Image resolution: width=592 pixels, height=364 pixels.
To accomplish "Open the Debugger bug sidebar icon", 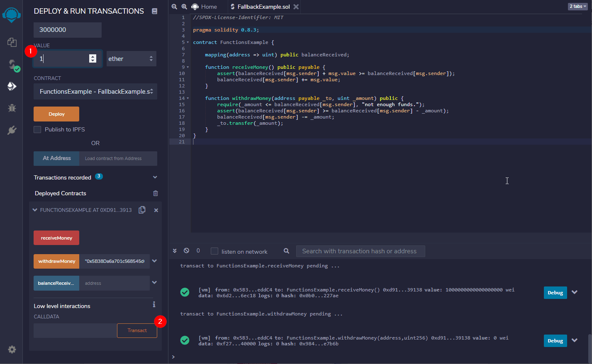I will pyautogui.click(x=12, y=108).
